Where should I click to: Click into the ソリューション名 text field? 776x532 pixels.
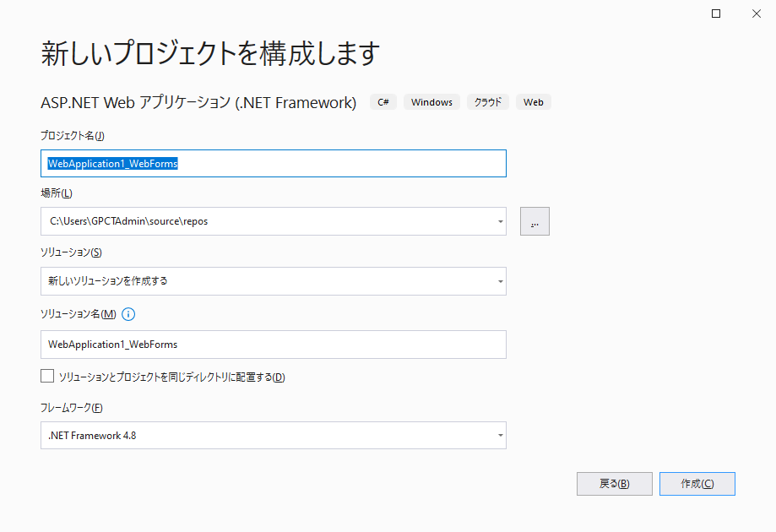pos(274,345)
